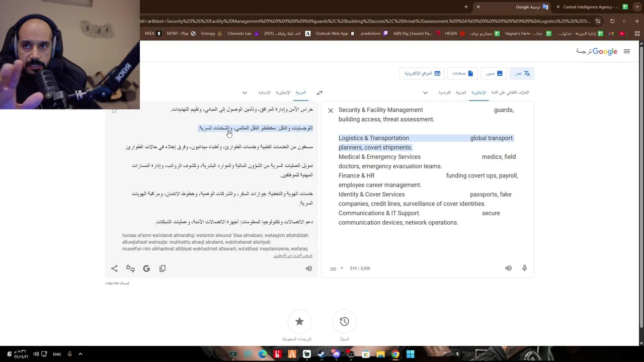Clear the source text with the X
This screenshot has height=362, width=644.
pos(331,111)
